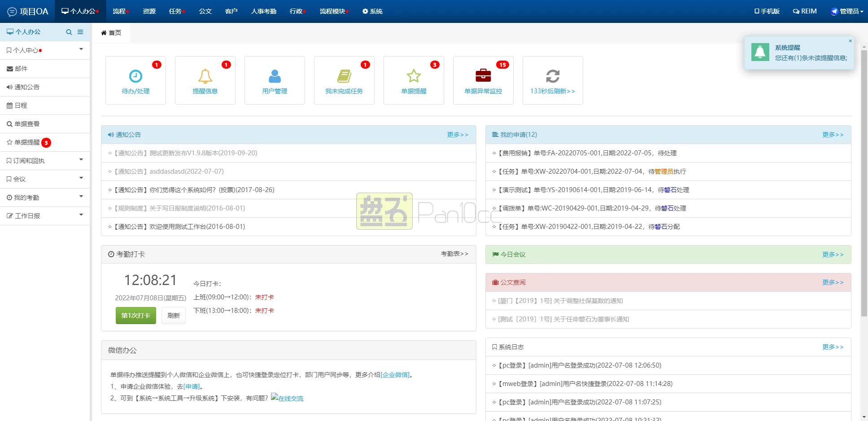Open 单据异常监控 briefcase icon
The width and height of the screenshot is (868, 421).
pyautogui.click(x=483, y=76)
